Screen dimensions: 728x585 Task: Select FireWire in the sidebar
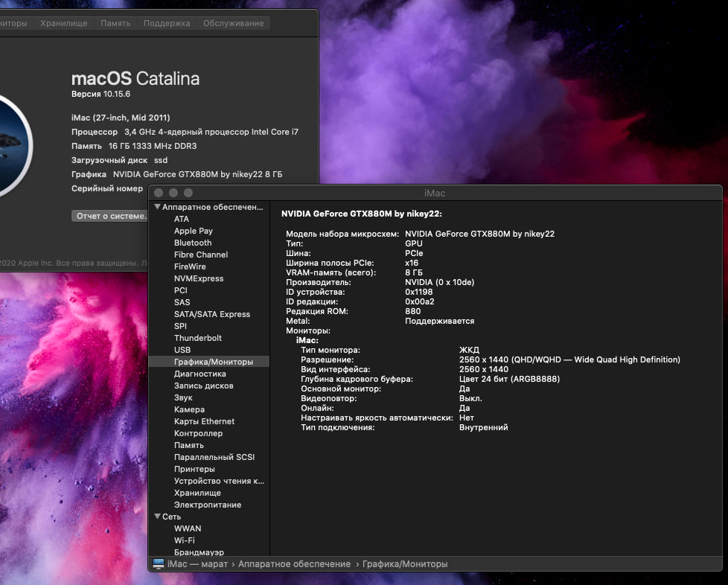pos(190,266)
